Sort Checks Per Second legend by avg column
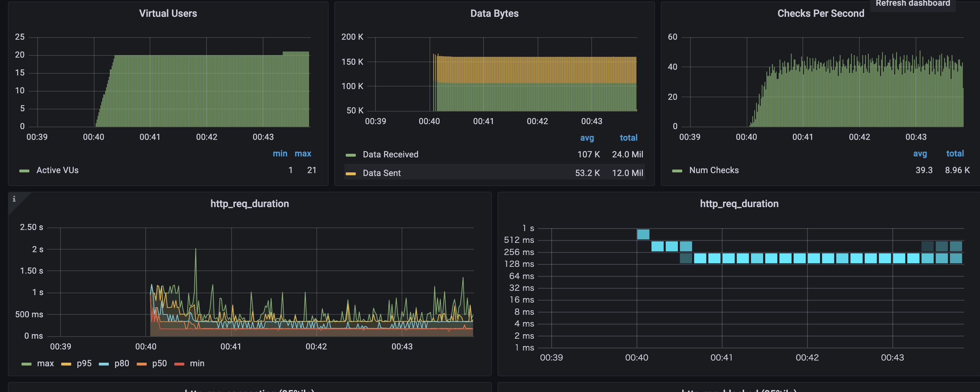This screenshot has height=392, width=980. (x=920, y=153)
